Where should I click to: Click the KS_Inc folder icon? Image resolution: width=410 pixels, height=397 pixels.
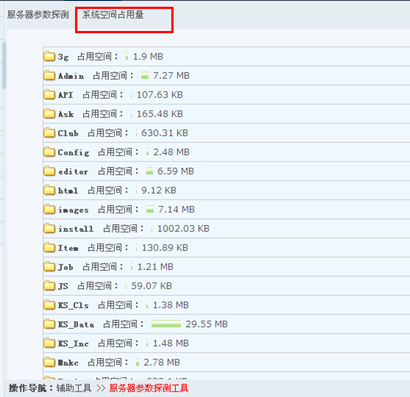tap(49, 343)
